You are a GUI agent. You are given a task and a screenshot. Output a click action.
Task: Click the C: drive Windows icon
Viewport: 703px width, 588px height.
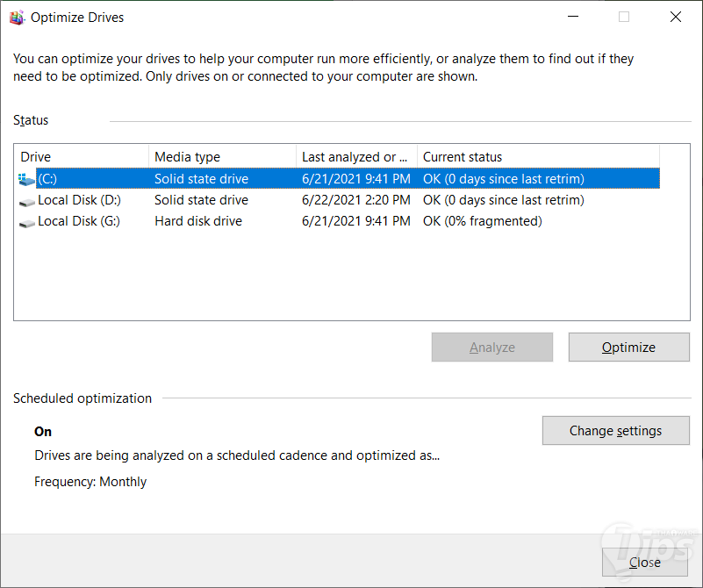[x=26, y=179]
